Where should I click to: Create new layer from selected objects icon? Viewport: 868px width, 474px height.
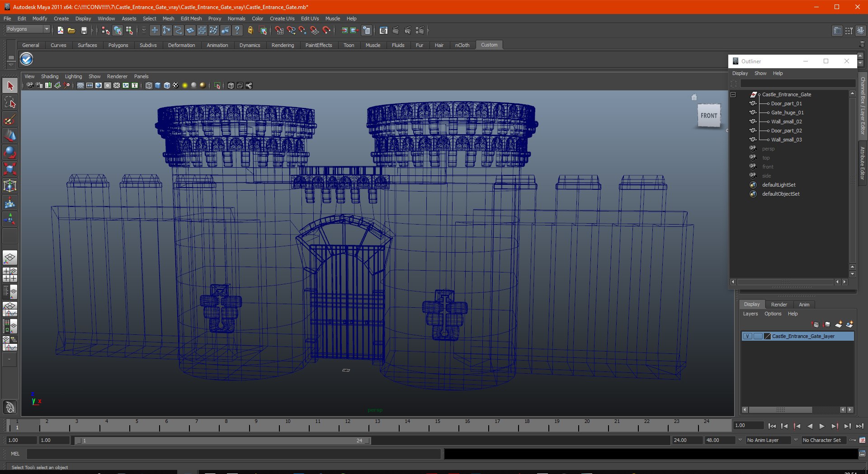(849, 324)
